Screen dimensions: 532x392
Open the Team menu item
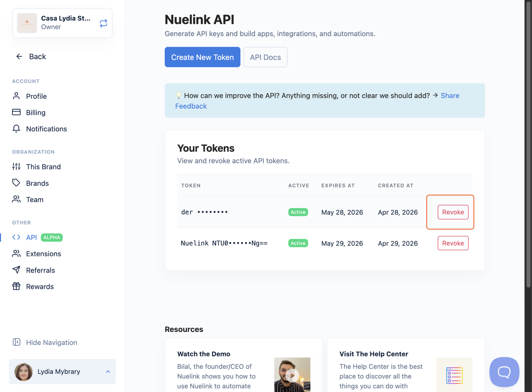[35, 200]
